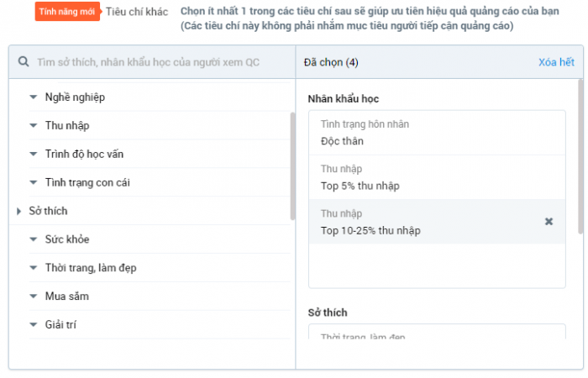
Task: Click the Đã chọn (4) header
Action: [333, 62]
